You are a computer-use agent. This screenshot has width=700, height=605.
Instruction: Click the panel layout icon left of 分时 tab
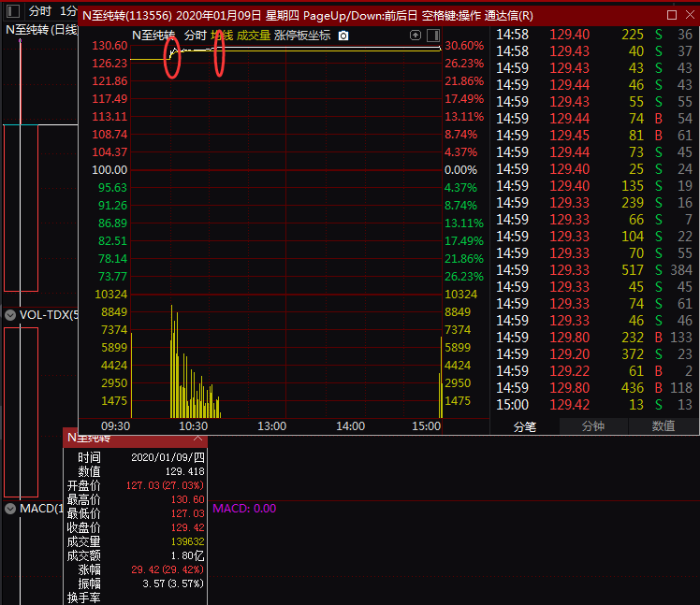click(x=13, y=10)
